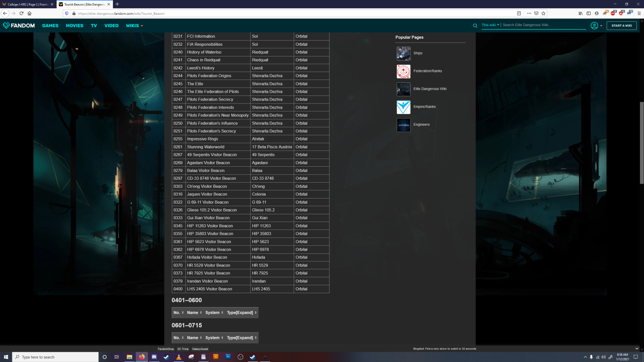Screen dimensions: 644x362
Task: Open Firefox library icon
Action: click(581, 13)
